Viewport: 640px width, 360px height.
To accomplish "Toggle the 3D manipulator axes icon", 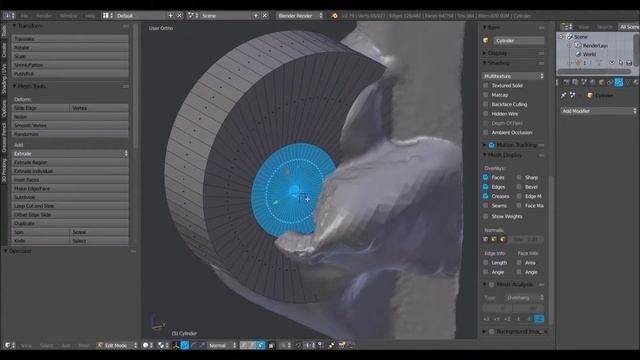I will (176, 345).
